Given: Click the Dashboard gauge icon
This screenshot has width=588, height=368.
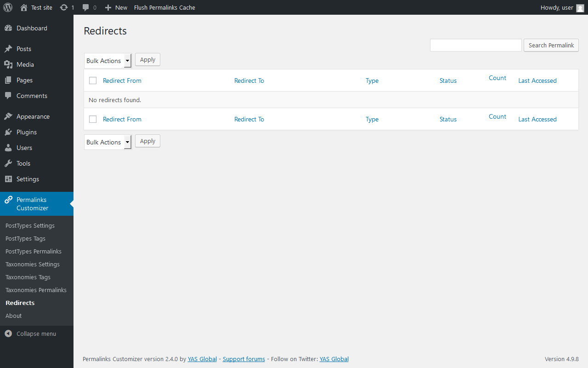Looking at the screenshot, I should [8, 28].
